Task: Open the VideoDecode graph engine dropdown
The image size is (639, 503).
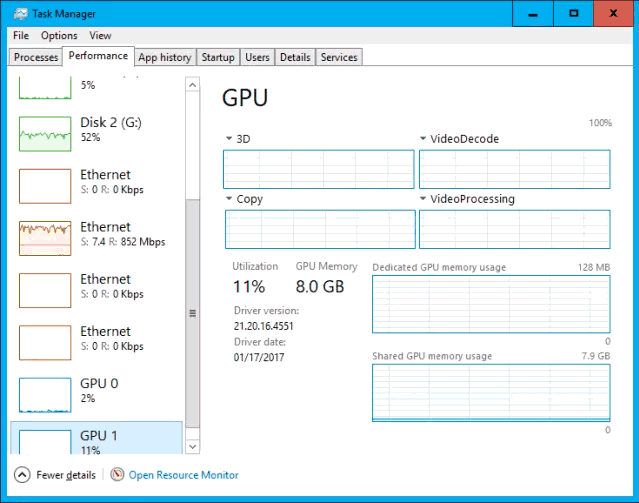Action: (x=424, y=139)
